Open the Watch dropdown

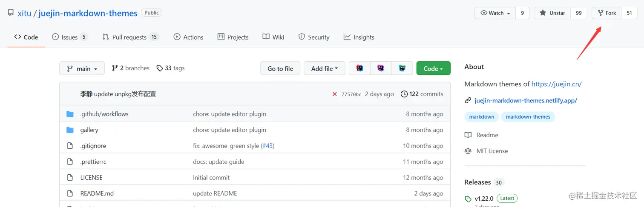(x=495, y=13)
